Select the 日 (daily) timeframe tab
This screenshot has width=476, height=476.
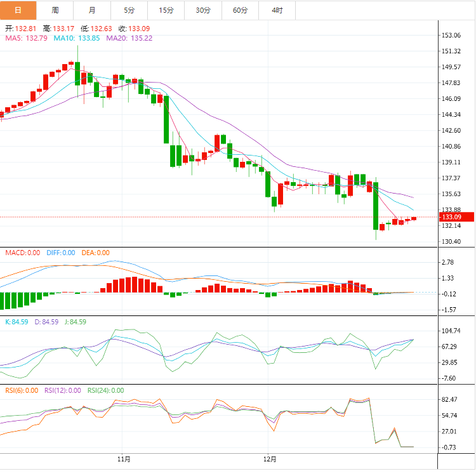(18, 10)
